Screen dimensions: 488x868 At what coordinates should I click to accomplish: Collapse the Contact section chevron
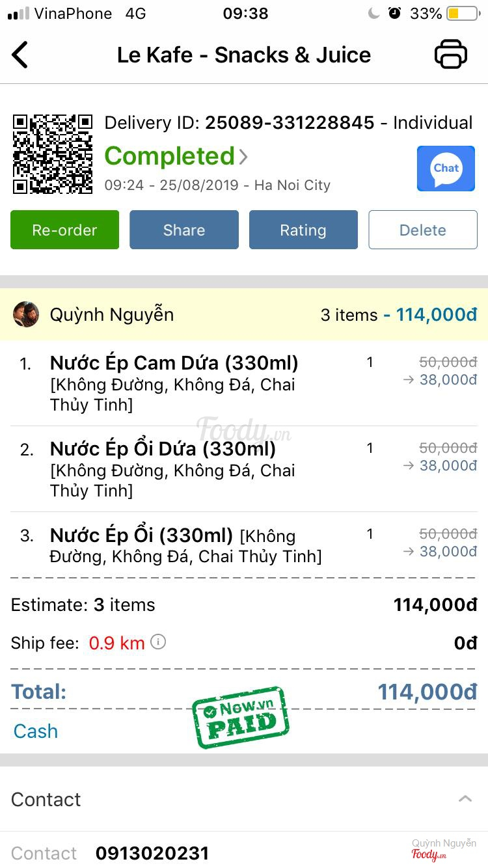click(x=465, y=799)
